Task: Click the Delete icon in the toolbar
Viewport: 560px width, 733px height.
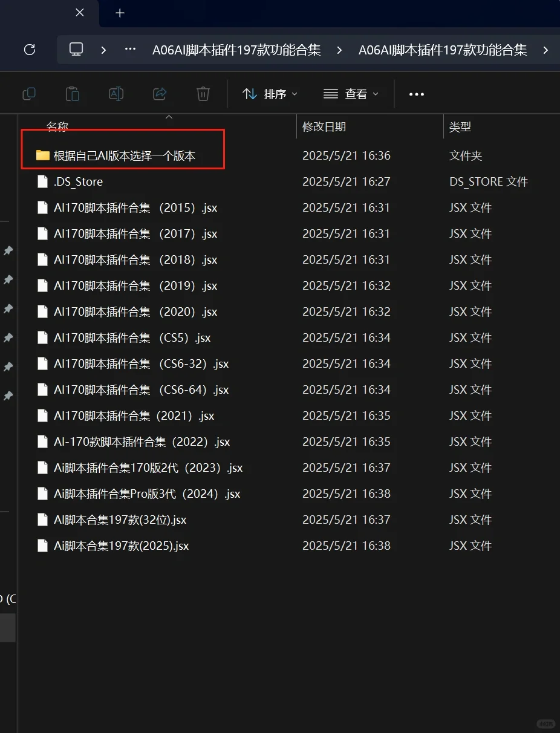Action: [x=203, y=93]
